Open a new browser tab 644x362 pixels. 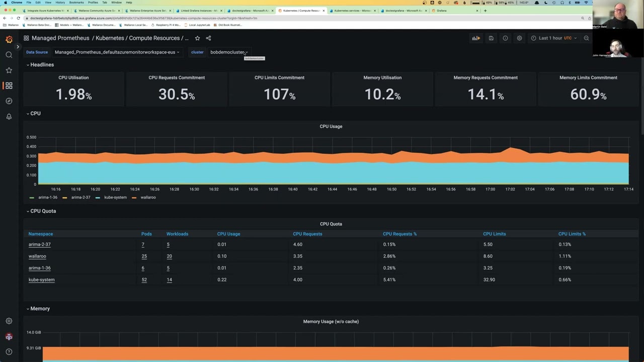pos(485,11)
